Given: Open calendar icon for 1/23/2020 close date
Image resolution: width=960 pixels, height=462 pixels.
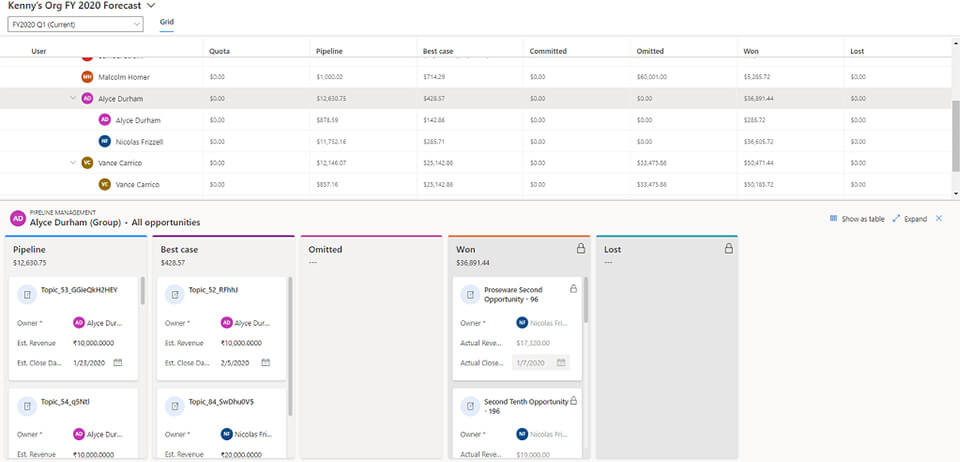Looking at the screenshot, I should point(117,362).
